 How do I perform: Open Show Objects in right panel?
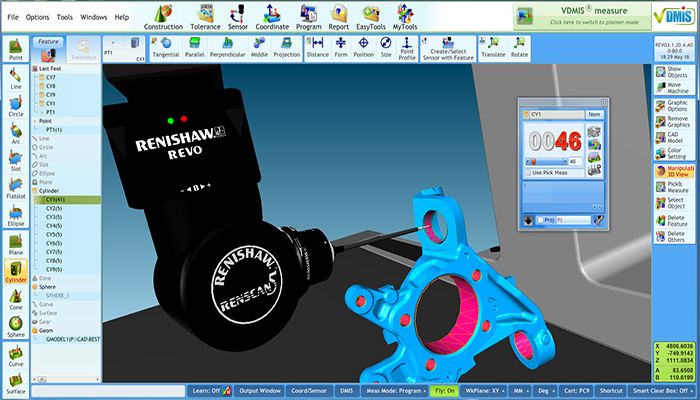(674, 72)
